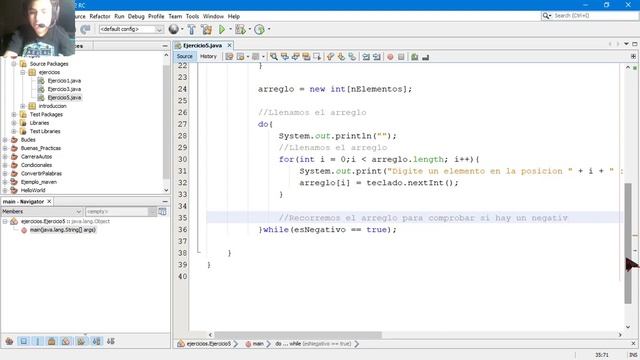Viewport: 640px width, 360px height.
Task: Click Find Next Occurrence icon
Action: point(296,57)
